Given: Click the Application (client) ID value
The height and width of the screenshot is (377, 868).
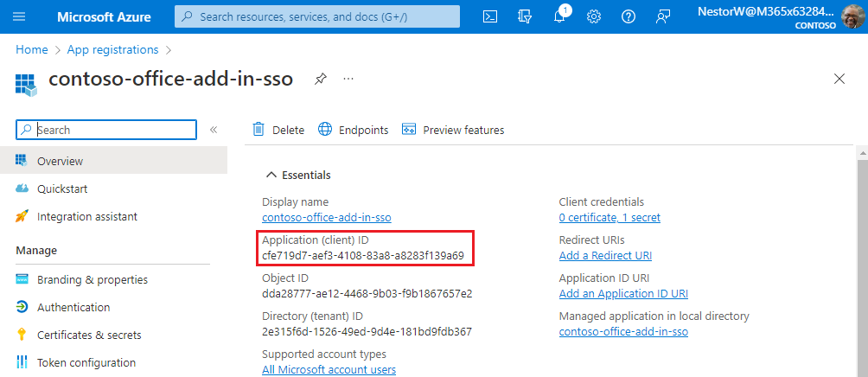Looking at the screenshot, I should [362, 256].
